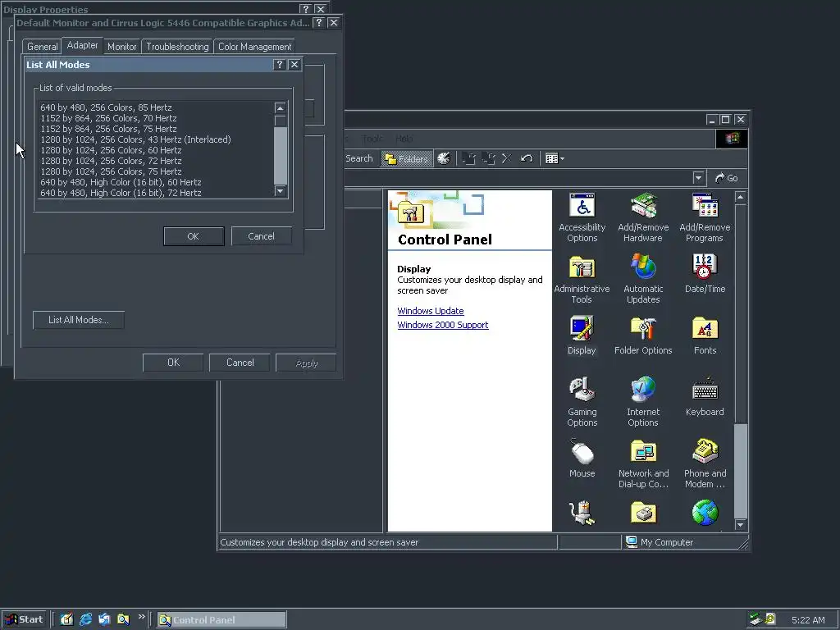This screenshot has width=840, height=630.
Task: Click Apply in adapter properties dialog
Action: (307, 363)
